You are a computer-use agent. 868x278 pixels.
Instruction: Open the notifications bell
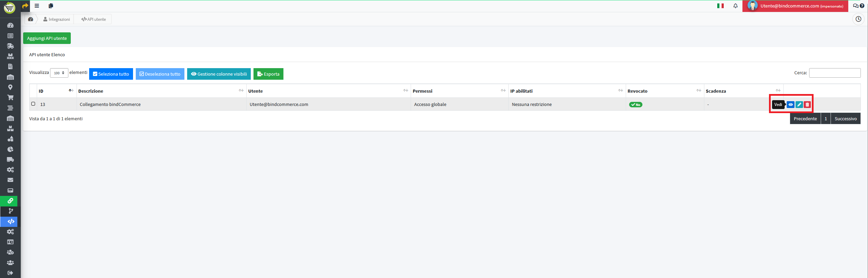pos(735,6)
